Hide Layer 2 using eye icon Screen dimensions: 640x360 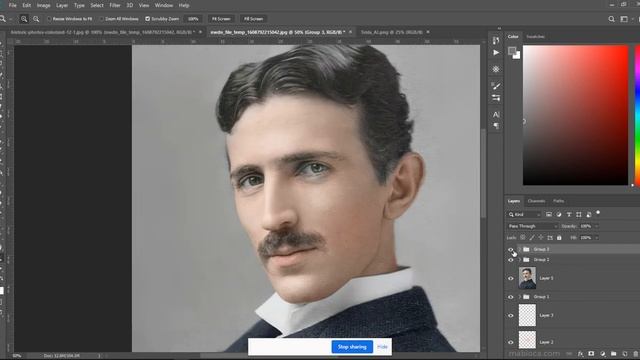(511, 342)
